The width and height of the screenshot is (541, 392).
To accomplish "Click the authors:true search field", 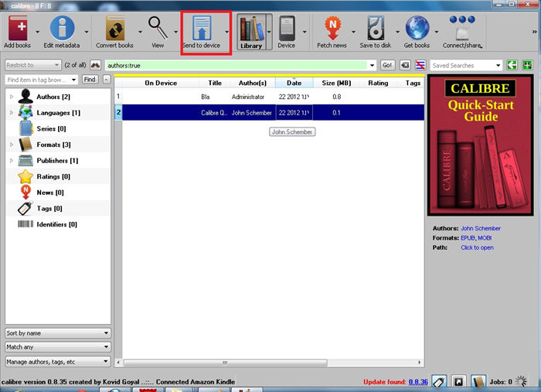I will pos(236,65).
